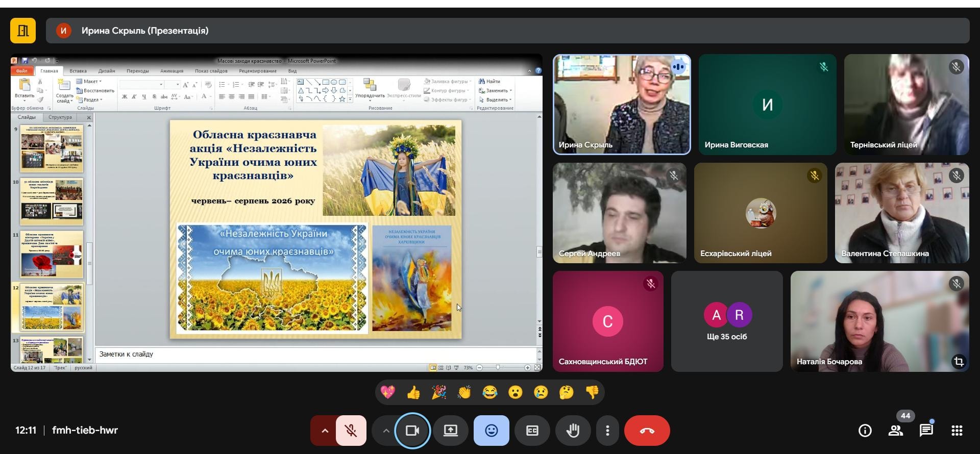The width and height of the screenshot is (980, 454).
Task: Show the participants list
Action: click(x=895, y=431)
